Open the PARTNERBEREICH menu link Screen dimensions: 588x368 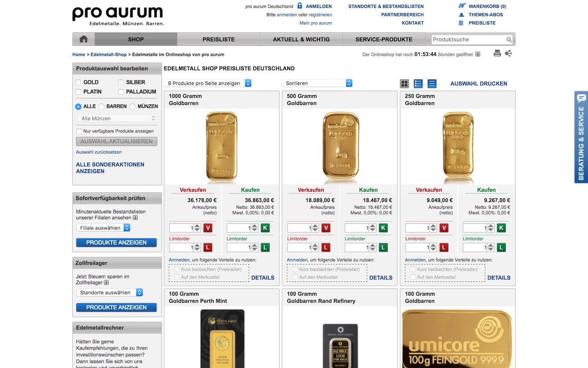point(402,15)
